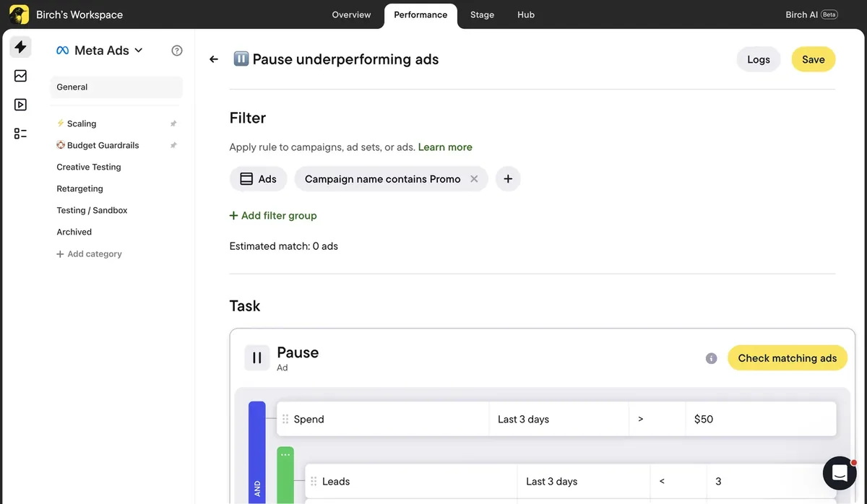Image resolution: width=867 pixels, height=504 pixels.
Task: Switch to the Stage tab
Action: pos(482,14)
